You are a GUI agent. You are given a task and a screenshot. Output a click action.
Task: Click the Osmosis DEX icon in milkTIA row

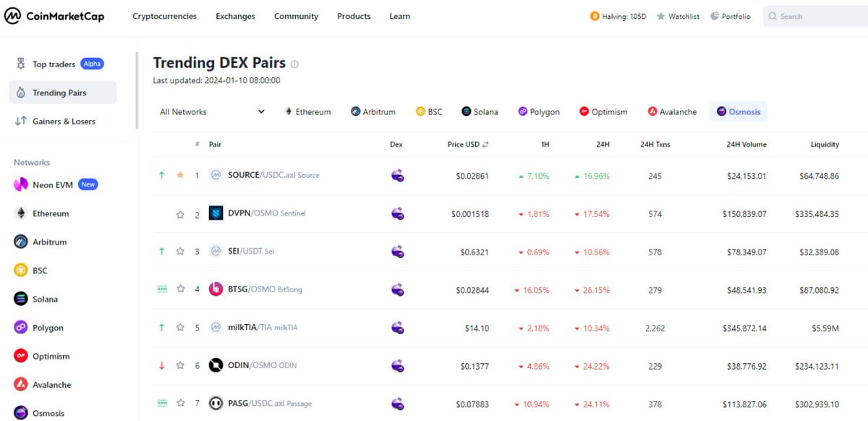397,328
